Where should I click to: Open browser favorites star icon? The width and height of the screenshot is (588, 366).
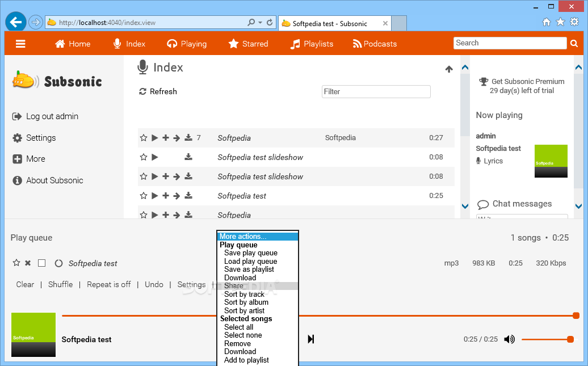(x=560, y=22)
